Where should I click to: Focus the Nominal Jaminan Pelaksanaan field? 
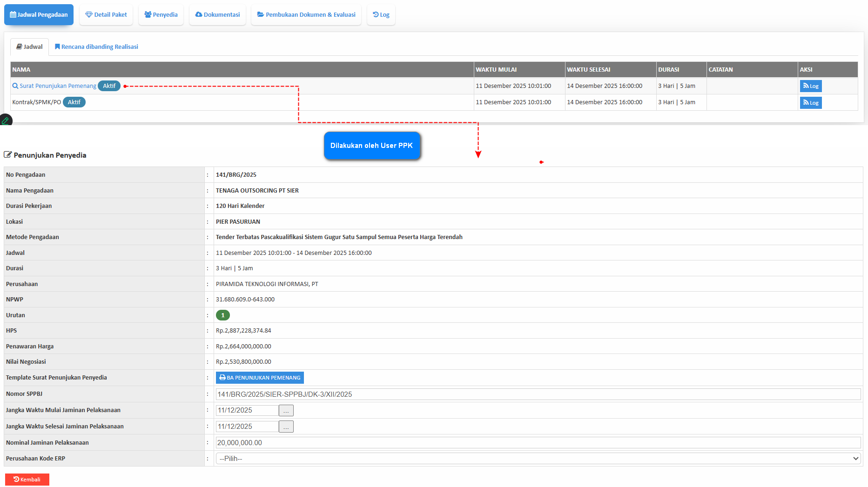pos(538,443)
